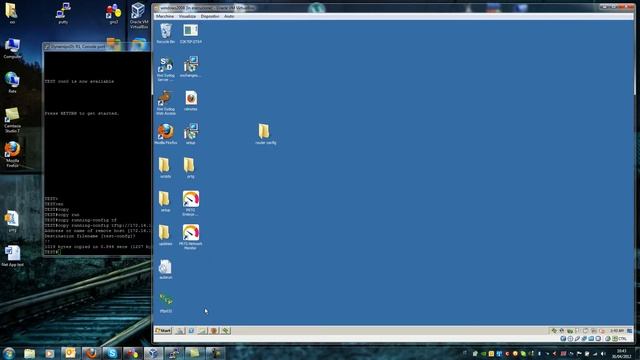Launch Mozilla Firefox inside the VM desktop
The width and height of the screenshot is (640, 360).
pos(166,134)
